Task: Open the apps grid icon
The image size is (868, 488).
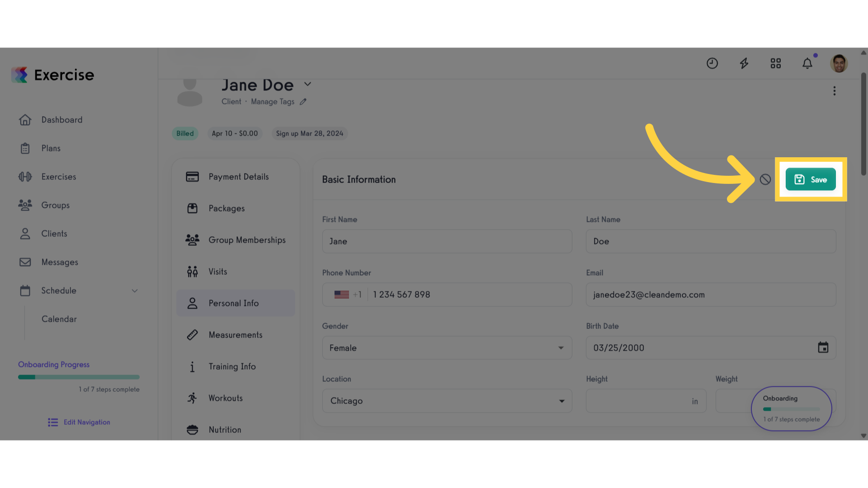Action: point(775,63)
